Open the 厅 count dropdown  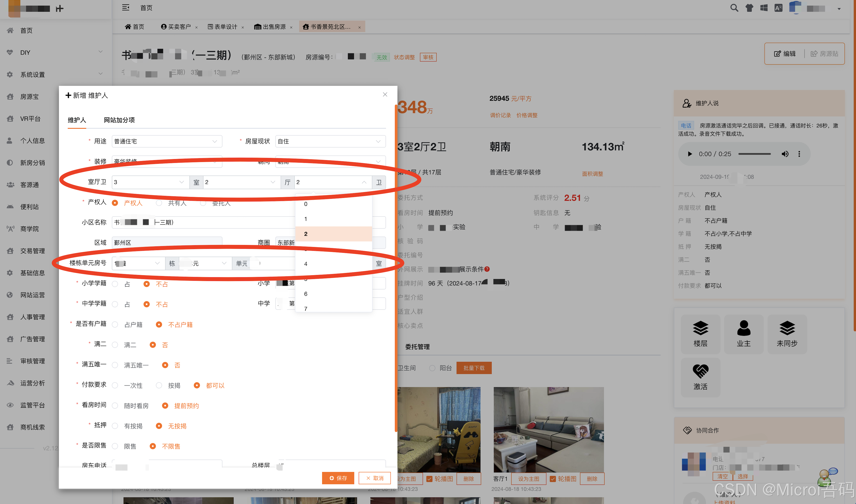pyautogui.click(x=242, y=182)
